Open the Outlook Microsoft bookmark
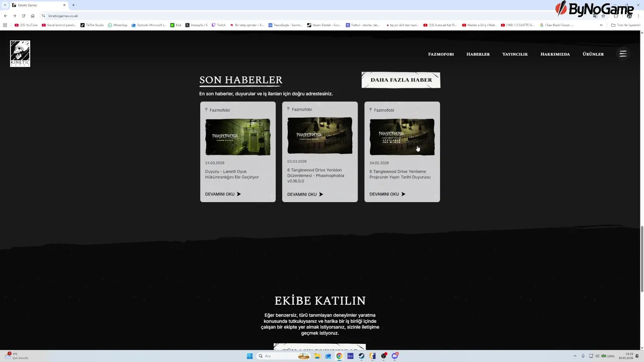Image resolution: width=644 pixels, height=362 pixels. point(149,25)
